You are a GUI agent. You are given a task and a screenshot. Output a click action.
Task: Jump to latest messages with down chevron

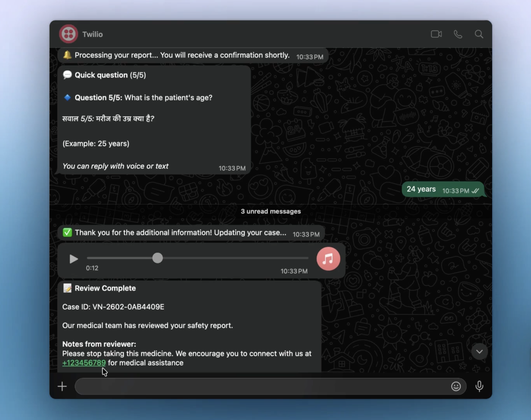coord(479,351)
